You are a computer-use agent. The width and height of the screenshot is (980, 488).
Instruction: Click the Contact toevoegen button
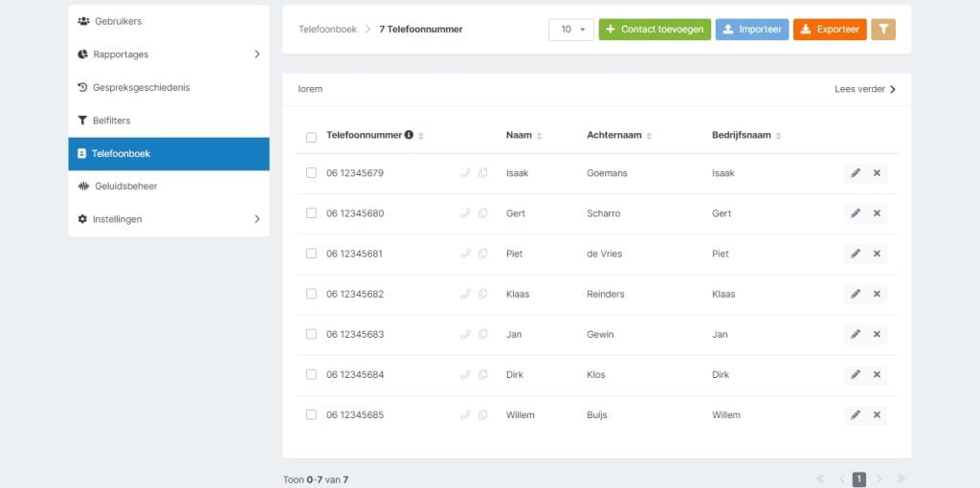click(x=655, y=30)
